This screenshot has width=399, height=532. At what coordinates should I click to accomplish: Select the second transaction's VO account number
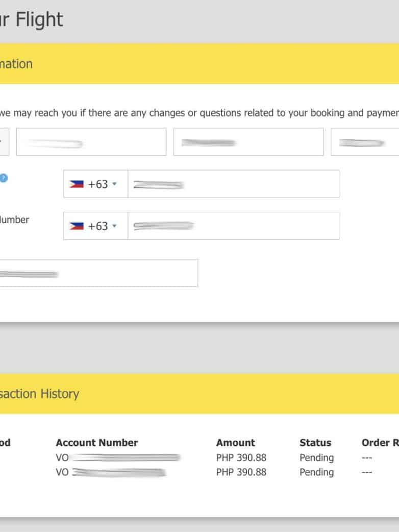tap(111, 472)
